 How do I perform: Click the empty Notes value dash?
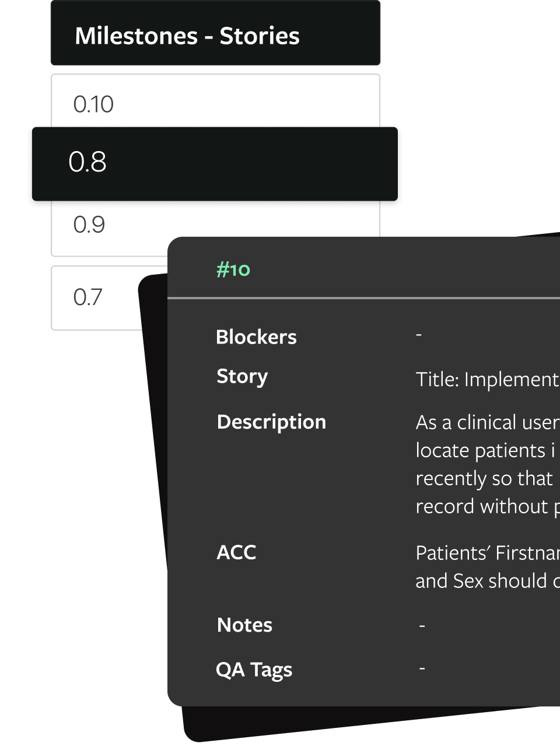point(422,626)
